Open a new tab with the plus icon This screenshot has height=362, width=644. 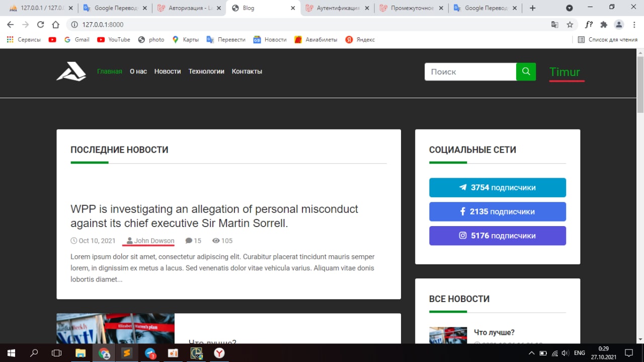pos(533,8)
